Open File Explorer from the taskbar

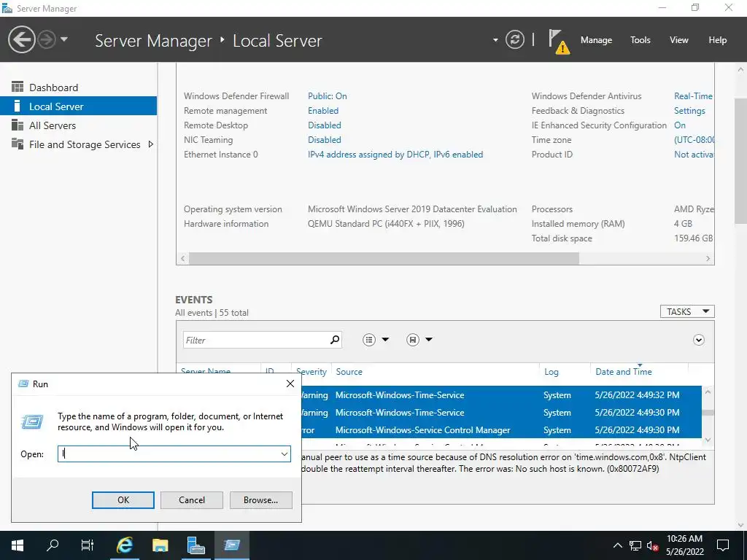[x=160, y=545]
